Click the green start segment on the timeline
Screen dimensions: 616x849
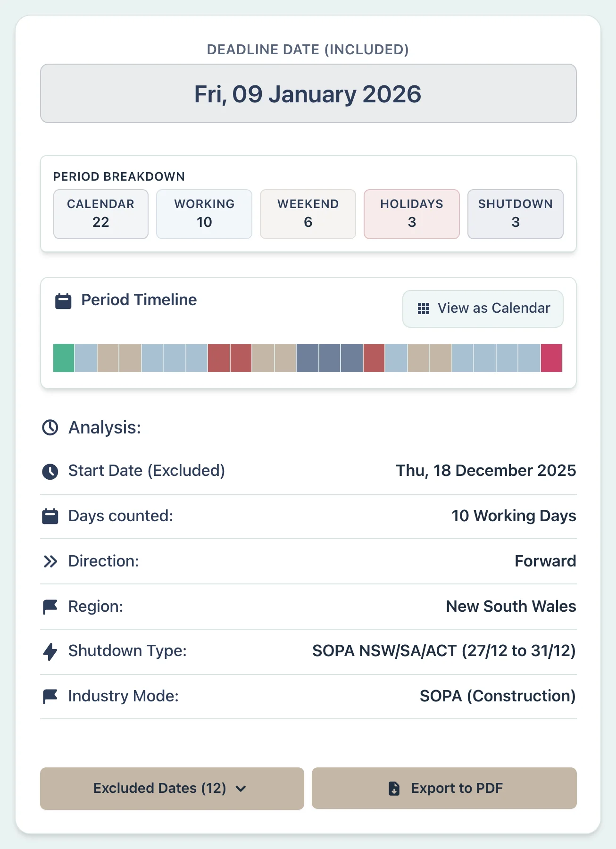(63, 358)
